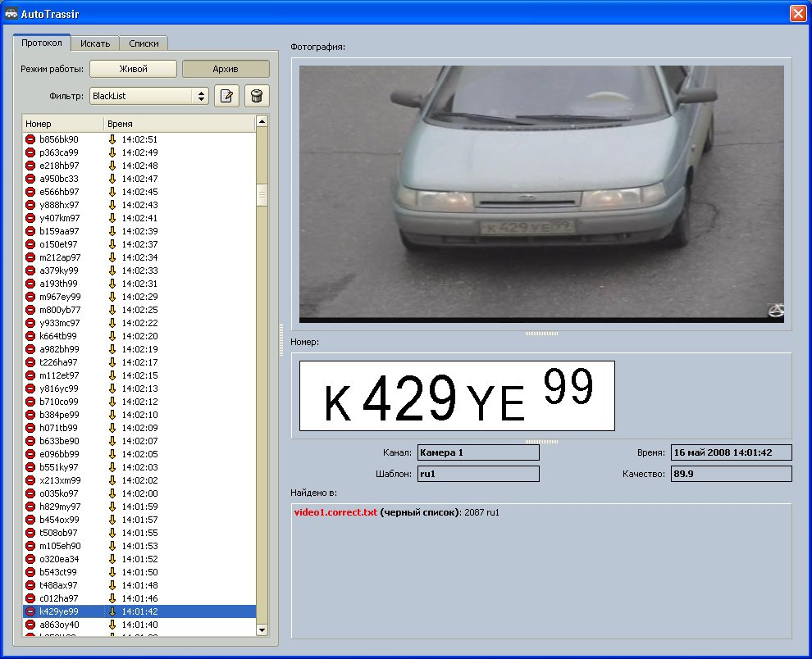
Task: Click the red blacklist icon beside b856bk90
Action: (30, 139)
